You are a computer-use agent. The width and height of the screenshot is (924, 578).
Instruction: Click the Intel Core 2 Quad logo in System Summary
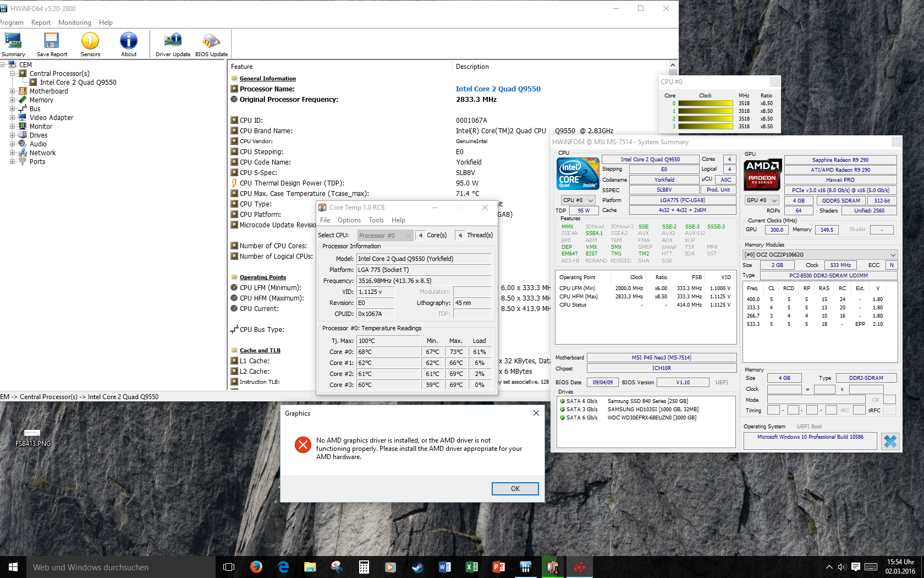578,173
